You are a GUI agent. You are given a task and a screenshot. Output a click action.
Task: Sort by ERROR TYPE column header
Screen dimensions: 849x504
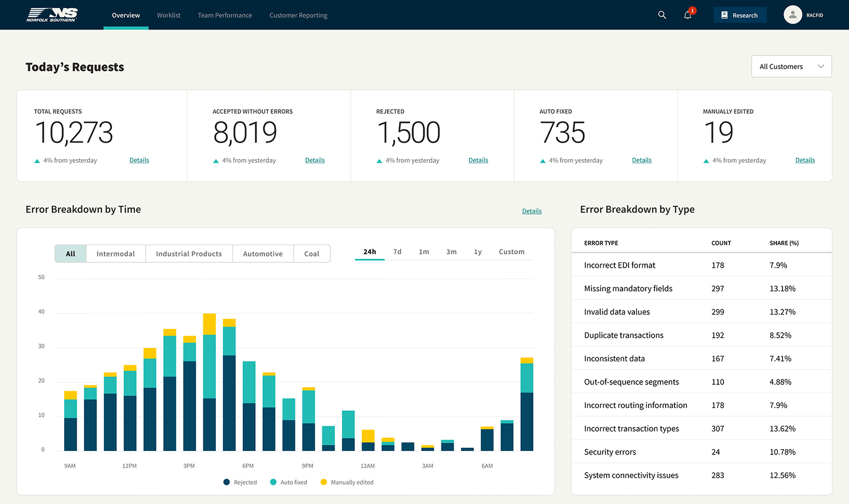[601, 243]
